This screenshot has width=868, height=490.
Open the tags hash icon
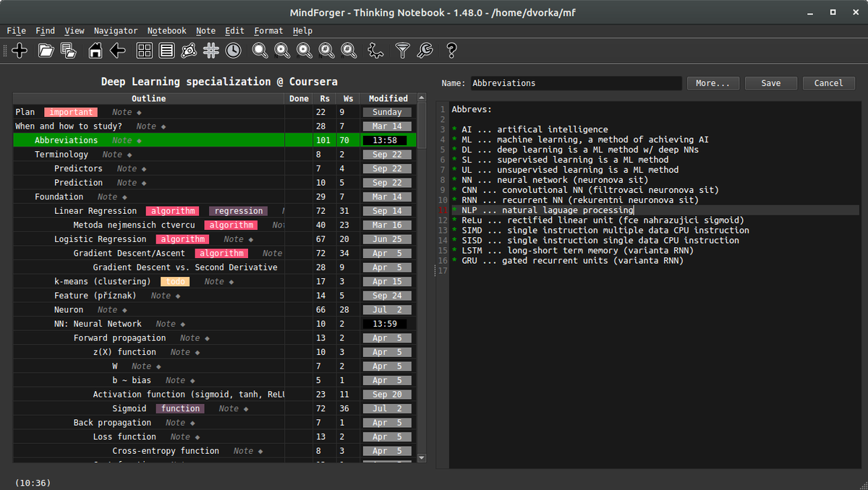[x=211, y=51]
